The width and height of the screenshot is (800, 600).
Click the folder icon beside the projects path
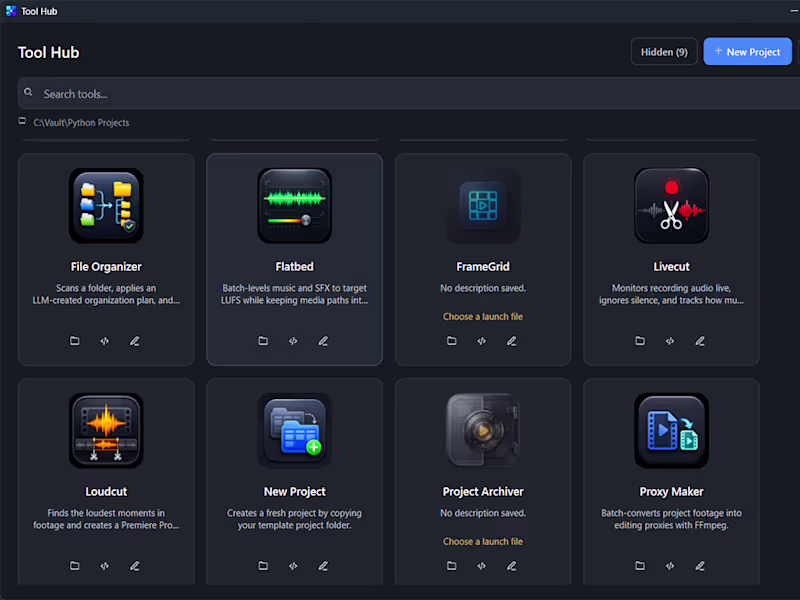pos(22,121)
